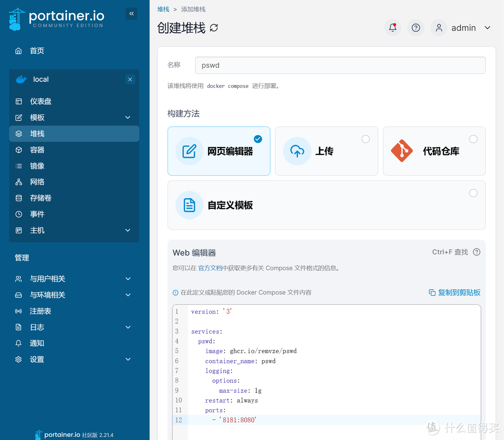Select the 上传 build method radio

365,139
